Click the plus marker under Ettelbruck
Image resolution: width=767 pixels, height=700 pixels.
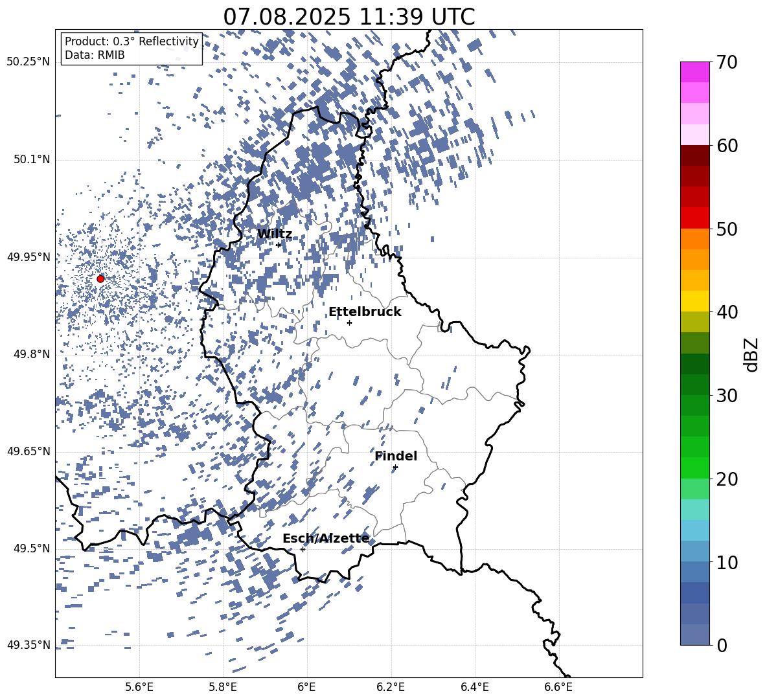(349, 322)
